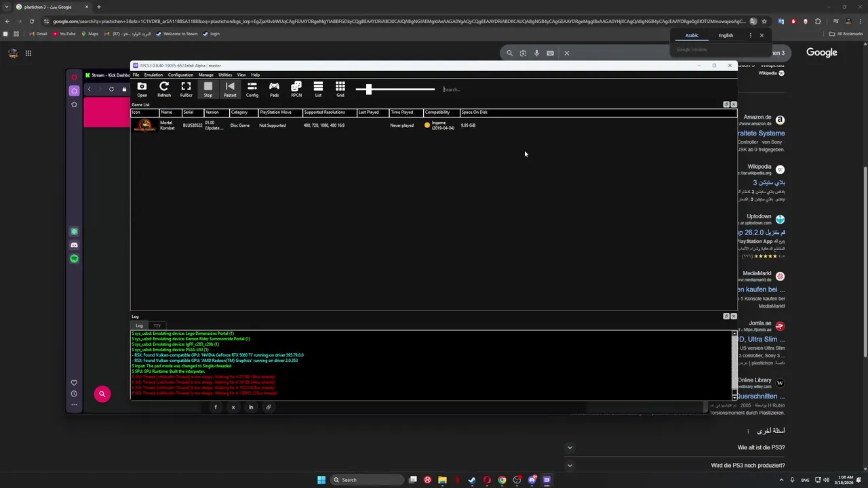This screenshot has height=488, width=868.
Task: Open the View menu in RPCS3
Action: [x=241, y=75]
